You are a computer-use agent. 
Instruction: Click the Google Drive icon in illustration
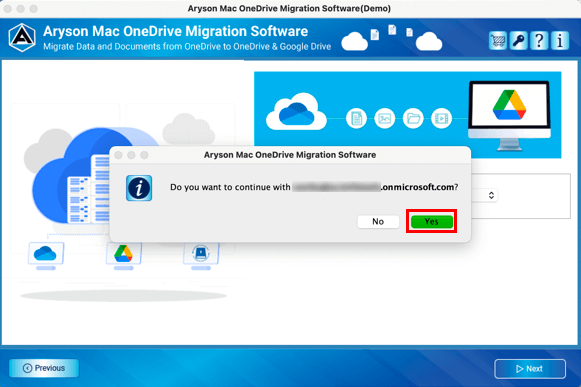(x=123, y=255)
